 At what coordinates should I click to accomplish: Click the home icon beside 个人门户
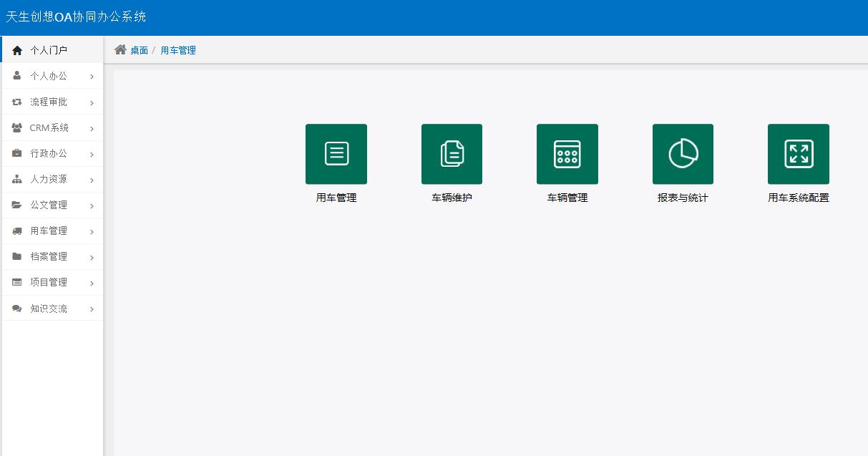click(16, 50)
